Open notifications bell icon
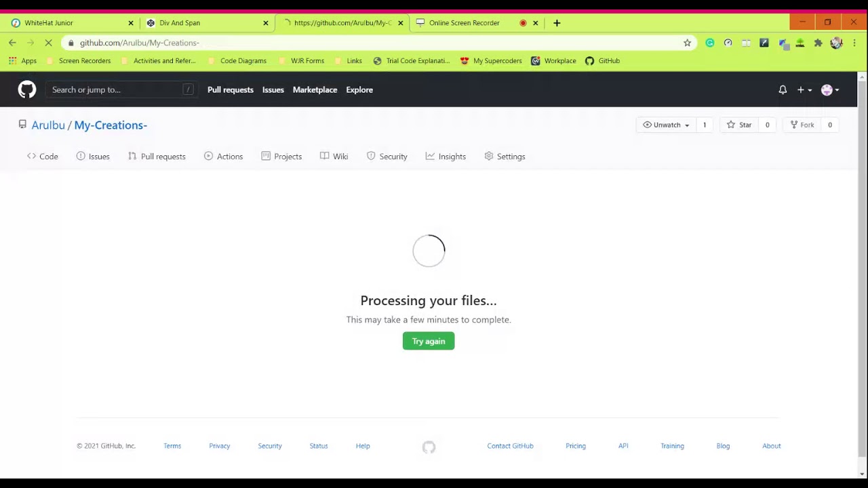 pos(783,89)
